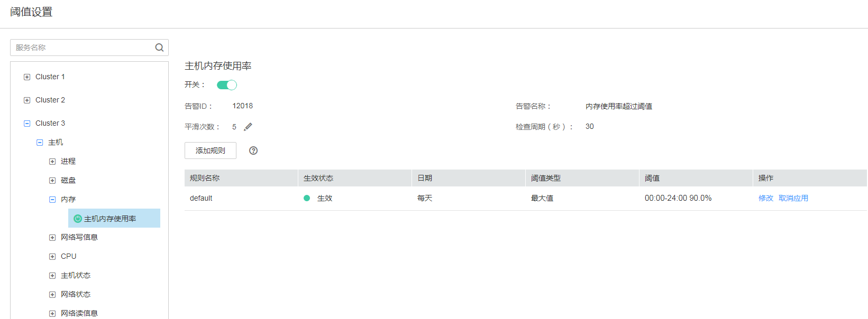Image resolution: width=868 pixels, height=319 pixels.
Task: Click the green status icon on 主机内存使用率
Action: click(x=78, y=219)
